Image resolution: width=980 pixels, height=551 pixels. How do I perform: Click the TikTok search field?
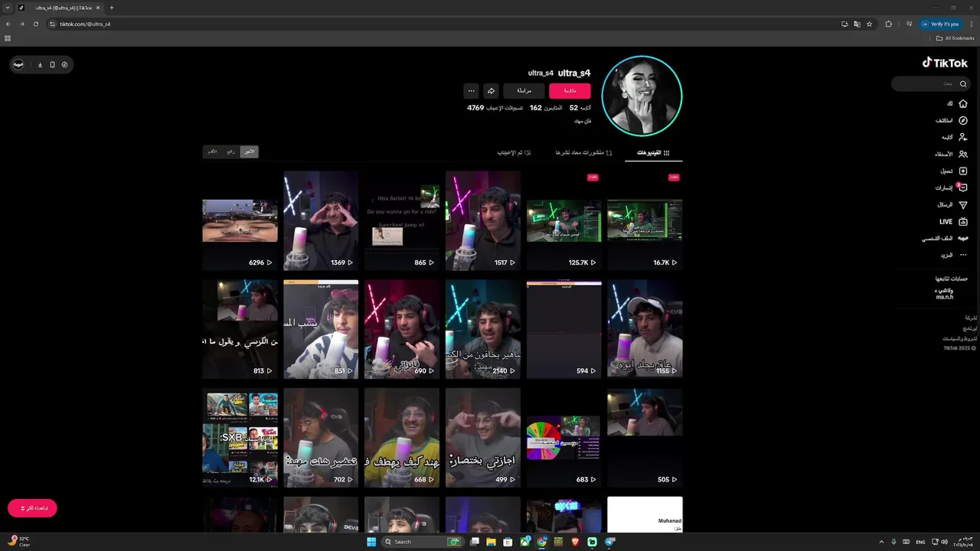click(930, 84)
